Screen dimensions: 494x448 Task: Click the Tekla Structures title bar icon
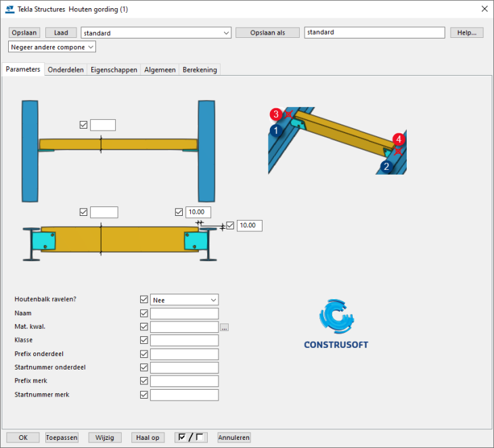(x=9, y=9)
